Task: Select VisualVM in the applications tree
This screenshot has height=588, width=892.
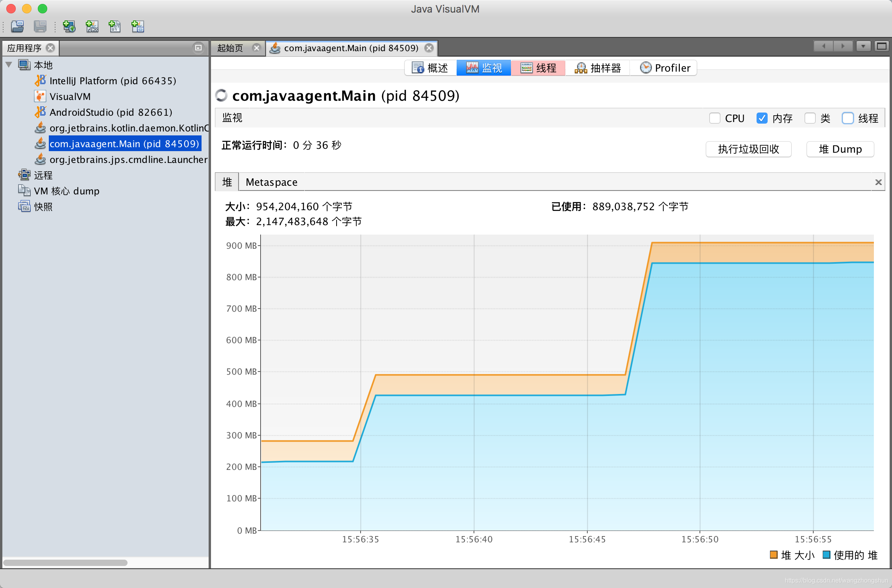Action: [x=70, y=96]
